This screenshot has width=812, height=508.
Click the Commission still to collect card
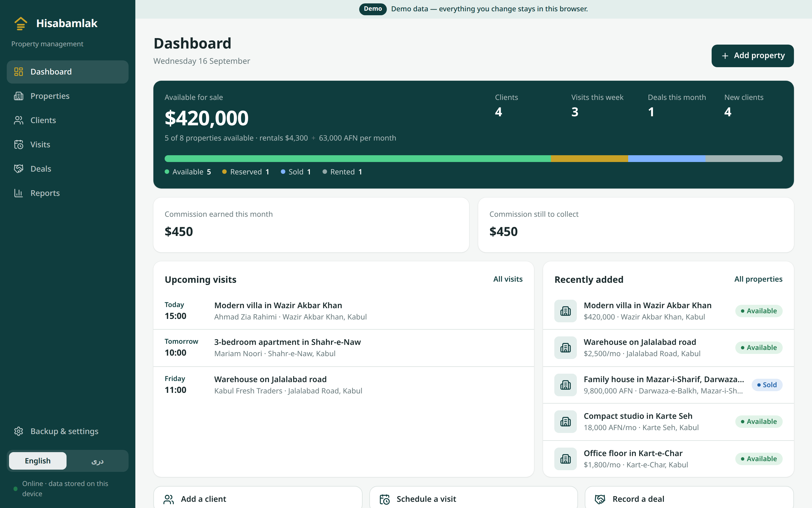(636, 225)
